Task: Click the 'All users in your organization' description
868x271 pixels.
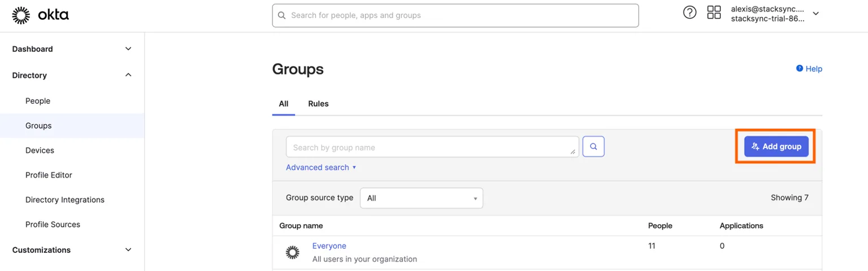Action: (364, 259)
